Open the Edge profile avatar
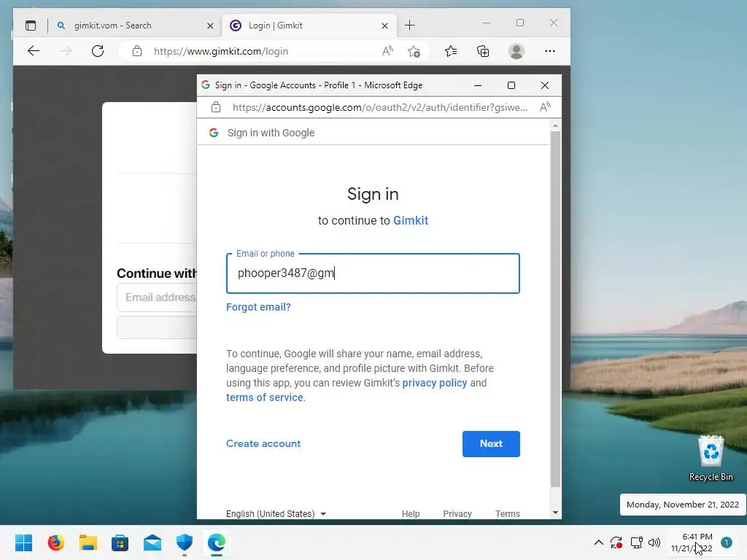The height and width of the screenshot is (560, 747). coord(516,51)
